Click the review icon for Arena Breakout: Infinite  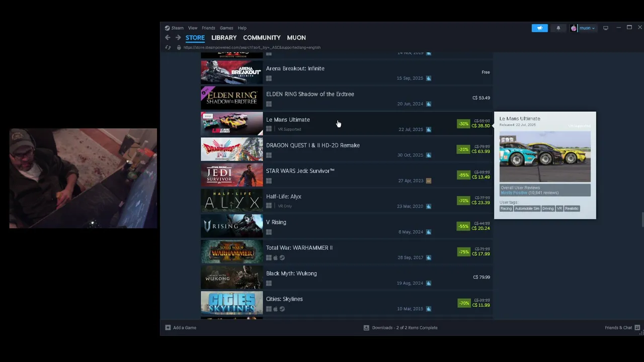(x=429, y=78)
